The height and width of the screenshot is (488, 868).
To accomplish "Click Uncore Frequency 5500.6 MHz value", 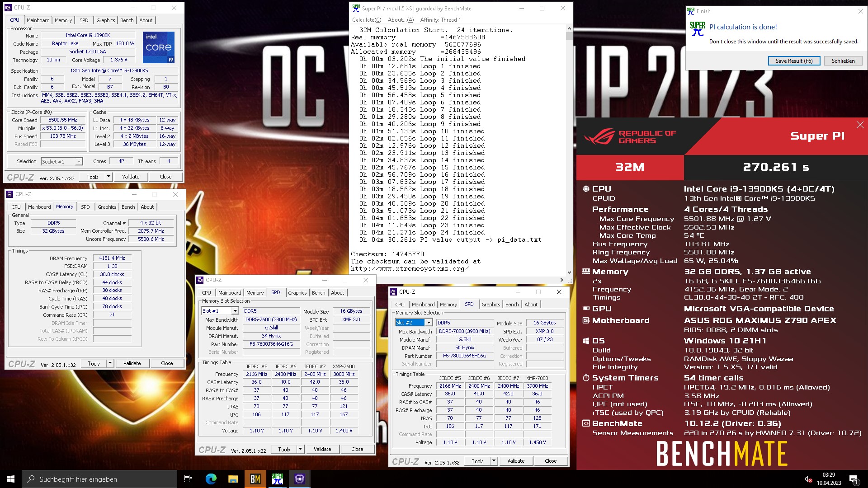I will 151,239.
